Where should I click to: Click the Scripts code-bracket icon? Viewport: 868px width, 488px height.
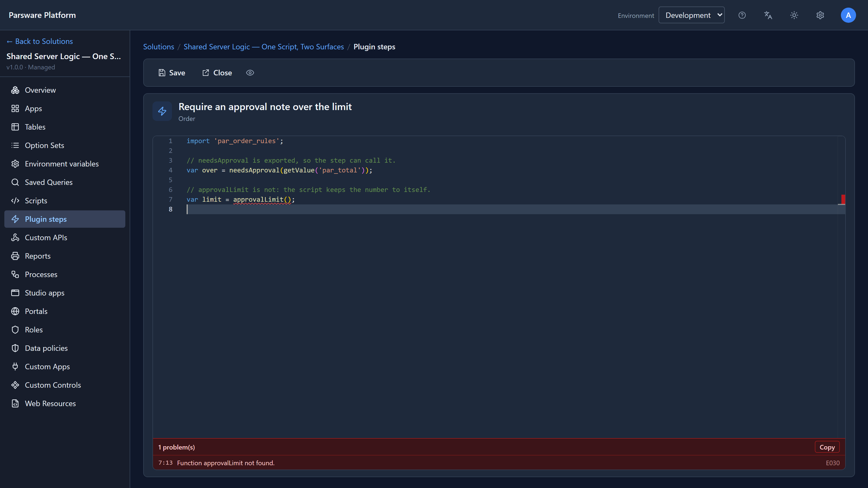(x=15, y=201)
